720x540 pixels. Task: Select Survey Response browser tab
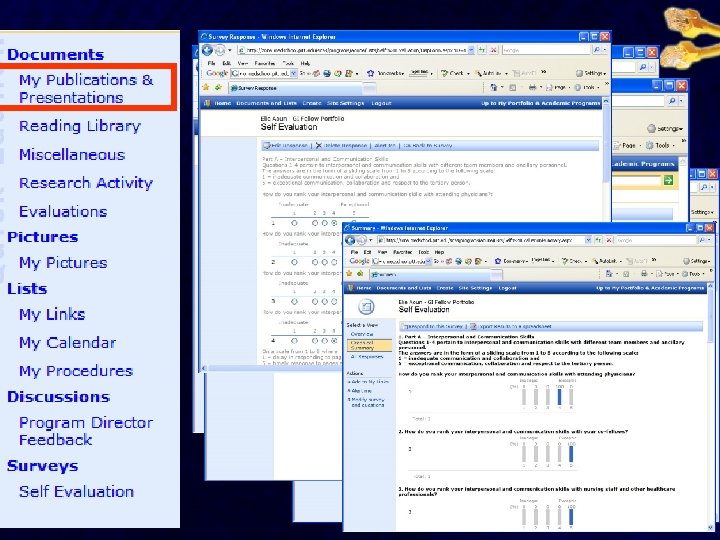296,87
